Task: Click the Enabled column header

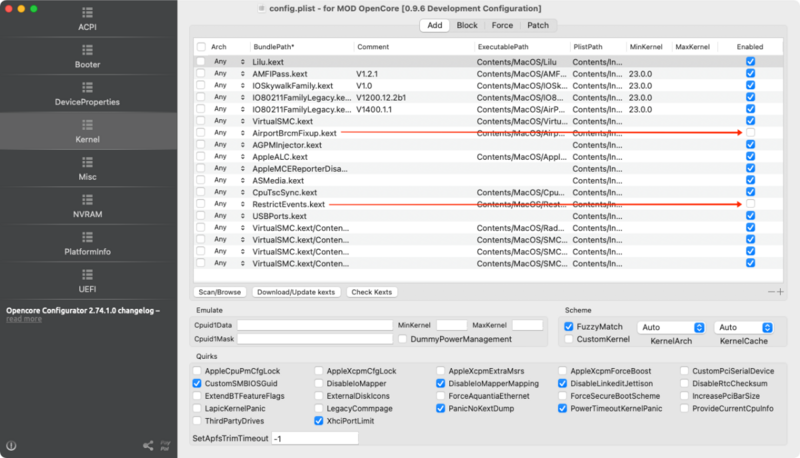Action: coord(749,47)
